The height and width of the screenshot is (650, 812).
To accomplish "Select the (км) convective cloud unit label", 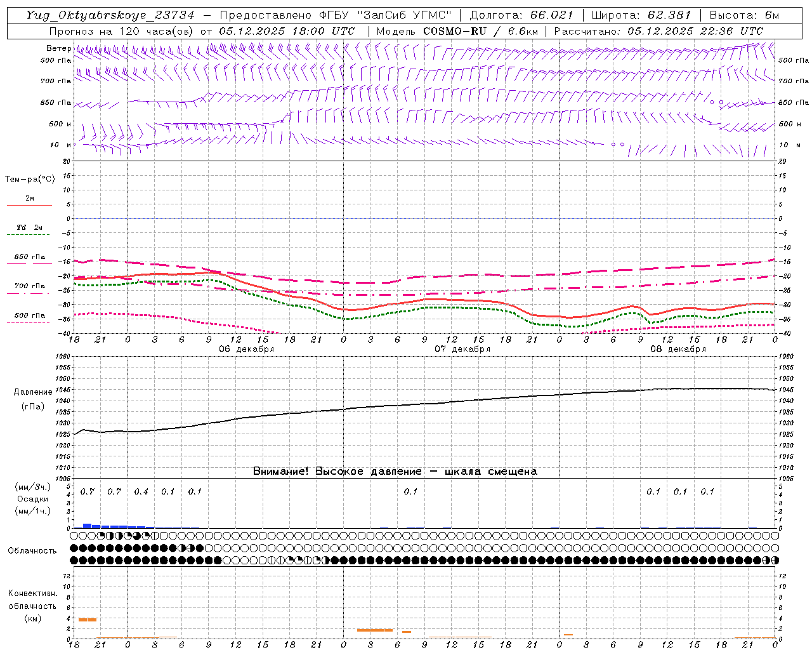I will 33,618.
